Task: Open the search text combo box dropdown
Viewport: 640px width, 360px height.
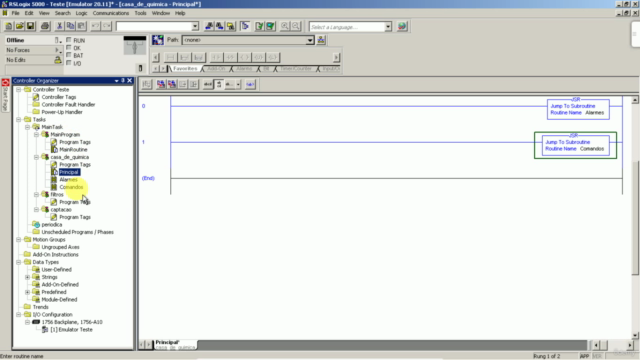Action: point(195,27)
